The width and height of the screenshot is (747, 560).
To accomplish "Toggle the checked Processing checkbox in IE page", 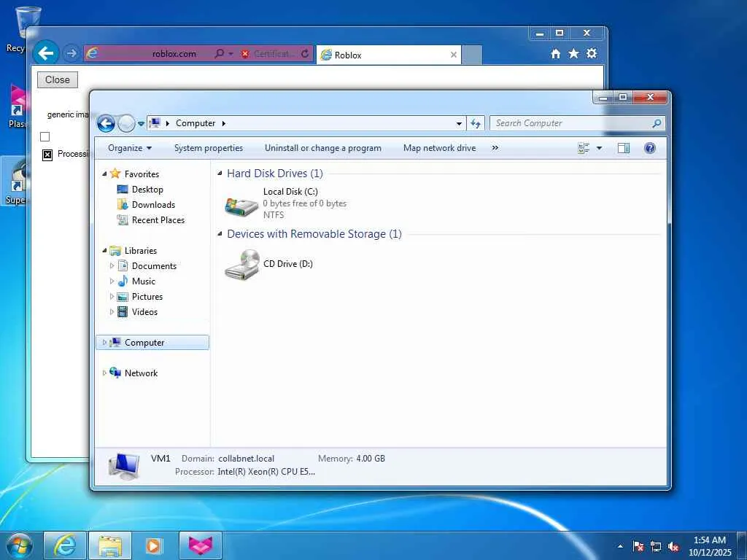I will point(47,155).
